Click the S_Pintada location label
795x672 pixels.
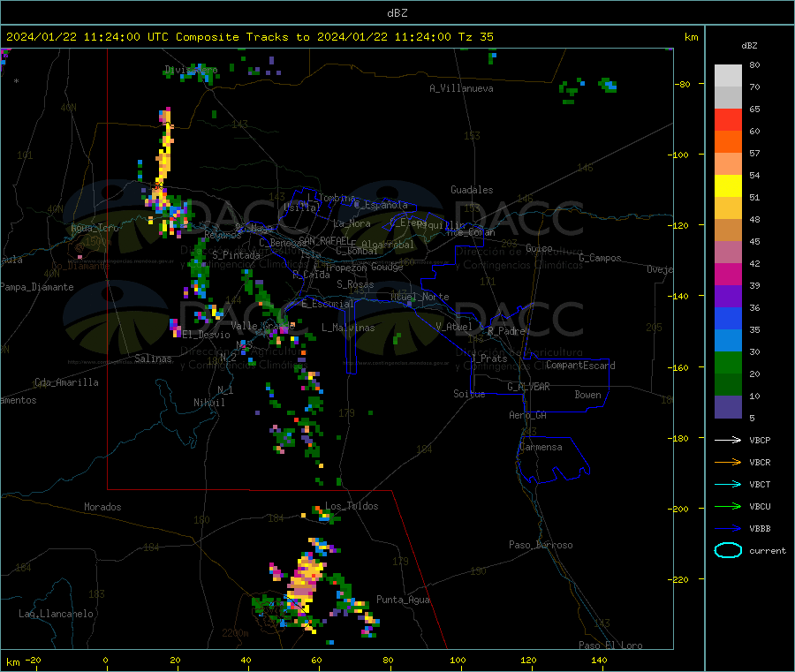pyautogui.click(x=236, y=255)
